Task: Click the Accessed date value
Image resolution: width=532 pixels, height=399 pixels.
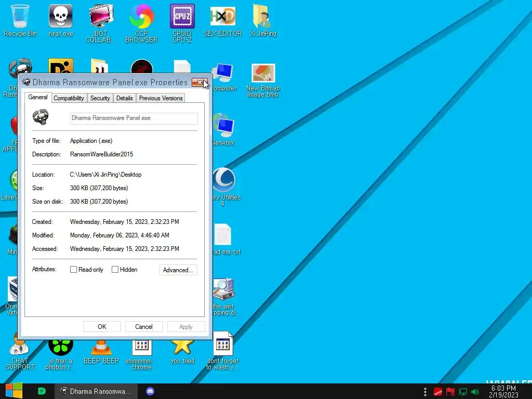Action: [124, 249]
